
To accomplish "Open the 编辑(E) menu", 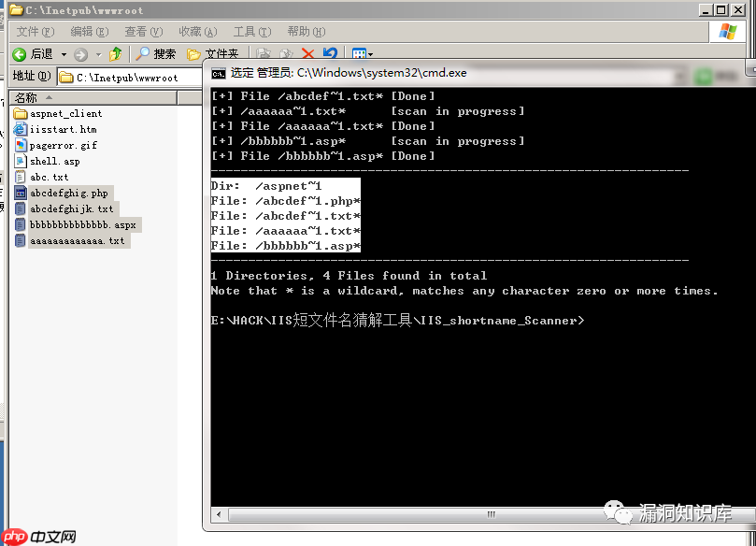I will (89, 32).
